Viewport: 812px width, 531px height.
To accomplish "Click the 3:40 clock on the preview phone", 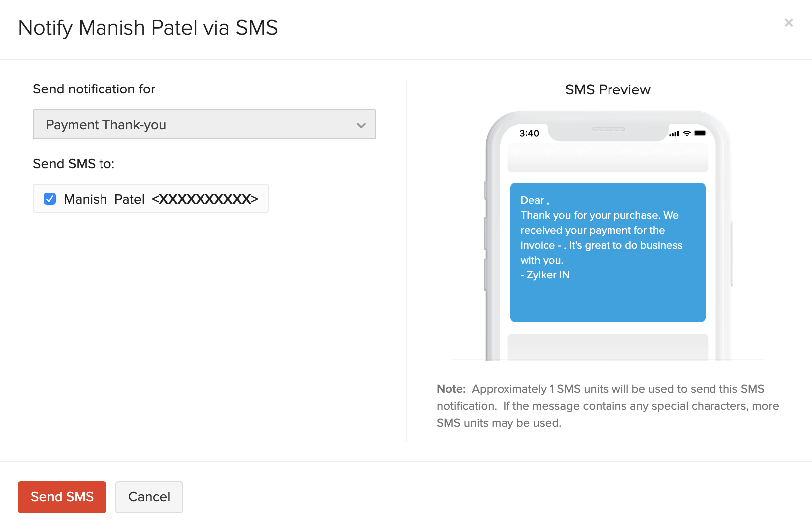I will click(x=529, y=133).
